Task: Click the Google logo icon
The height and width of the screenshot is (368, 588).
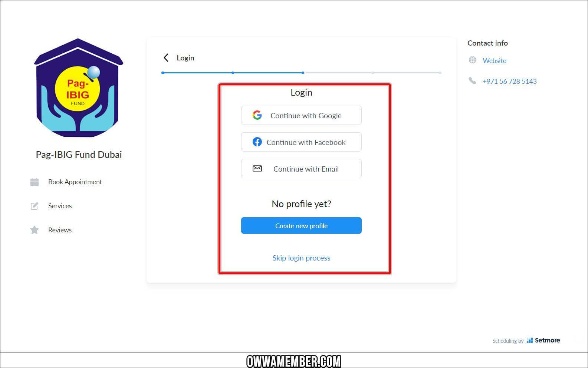Action: click(257, 115)
